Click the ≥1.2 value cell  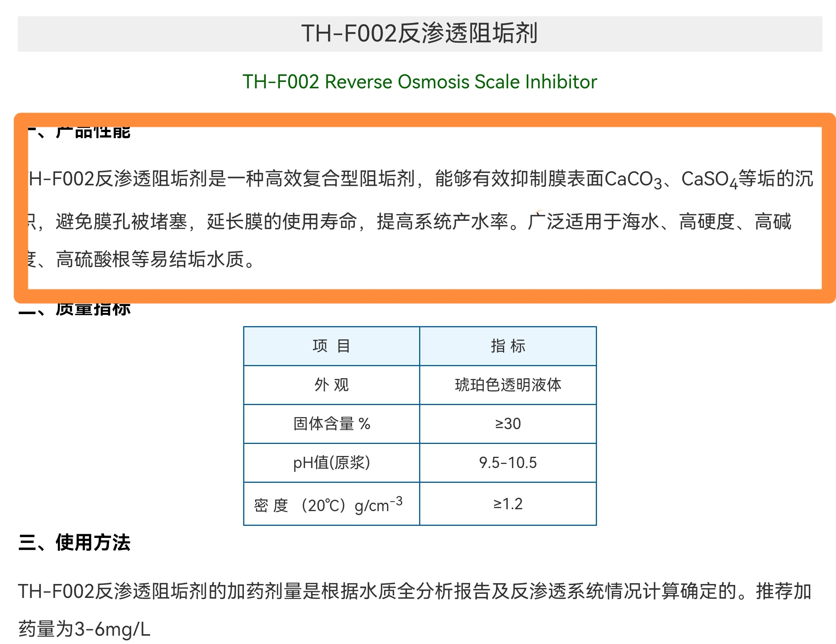pos(508,504)
